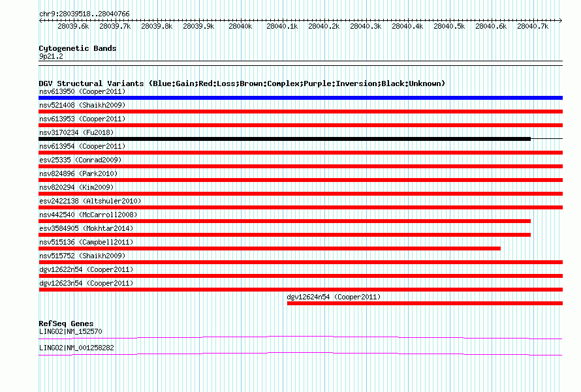This screenshot has height=392, width=581.
Task: Open the dgv12623n54 (Cooper2011) label
Action: (x=86, y=283)
